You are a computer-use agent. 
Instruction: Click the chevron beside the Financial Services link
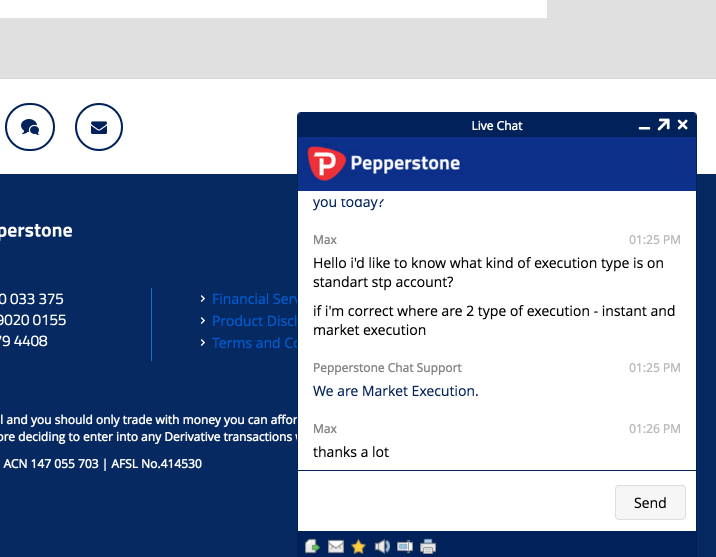[203, 299]
